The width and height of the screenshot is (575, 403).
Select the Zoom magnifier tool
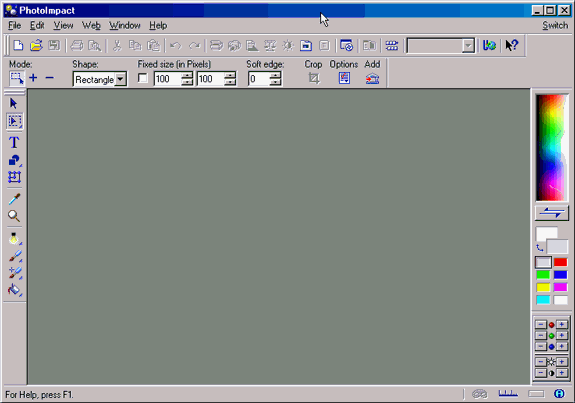14,216
